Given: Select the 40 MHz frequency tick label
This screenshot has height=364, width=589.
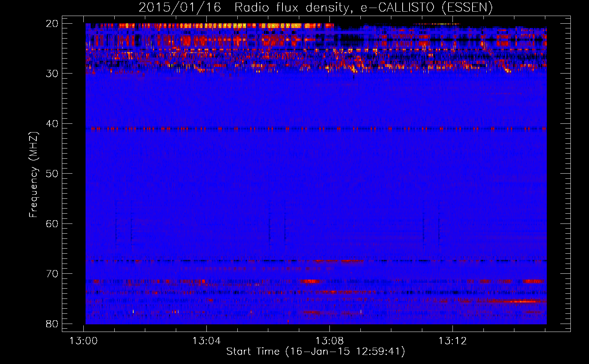Looking at the screenshot, I should tap(52, 124).
